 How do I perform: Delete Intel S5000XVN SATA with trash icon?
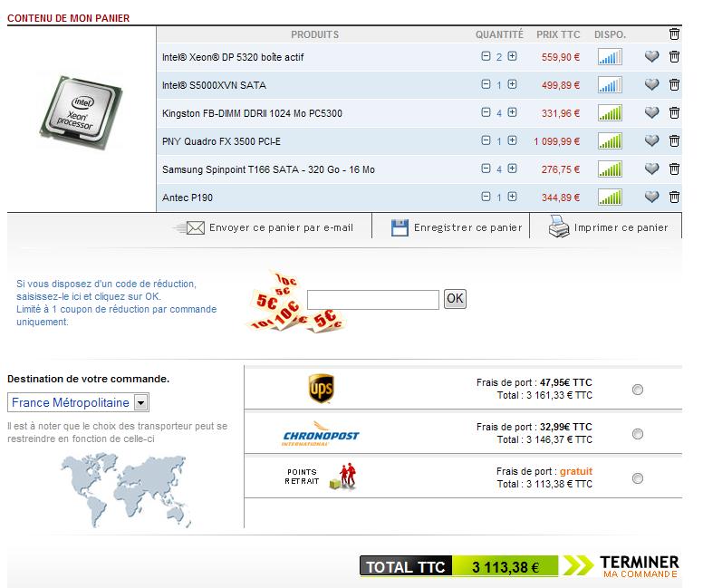tap(674, 85)
